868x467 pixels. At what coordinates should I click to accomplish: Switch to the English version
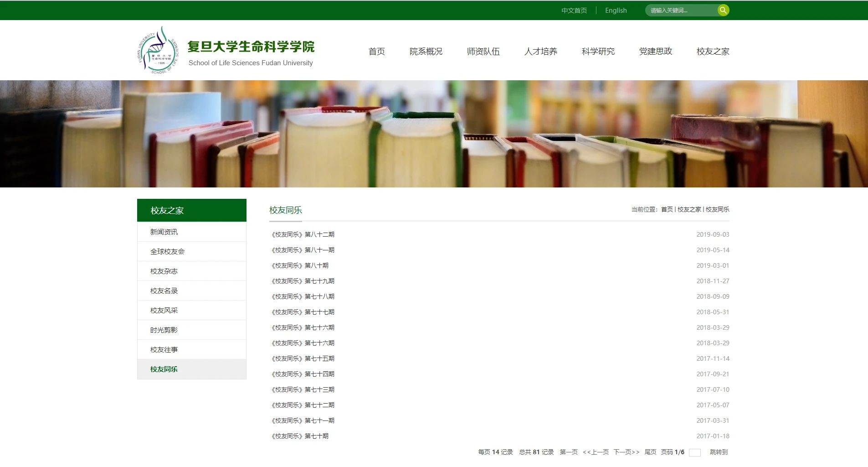click(x=616, y=10)
